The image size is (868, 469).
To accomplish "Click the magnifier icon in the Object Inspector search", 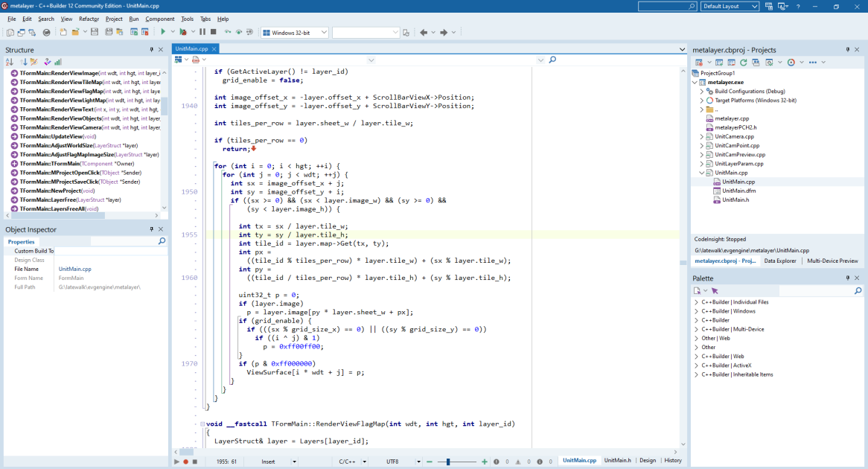I will tap(162, 241).
